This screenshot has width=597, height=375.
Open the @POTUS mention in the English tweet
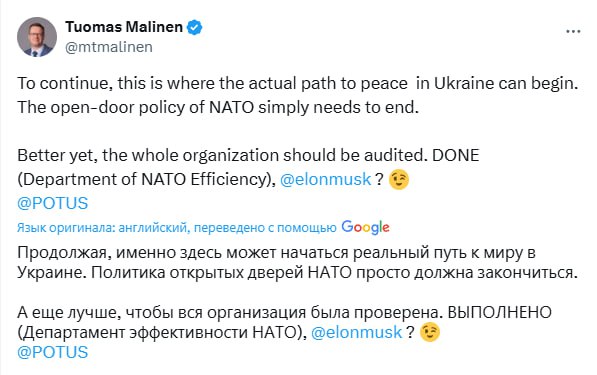click(53, 203)
